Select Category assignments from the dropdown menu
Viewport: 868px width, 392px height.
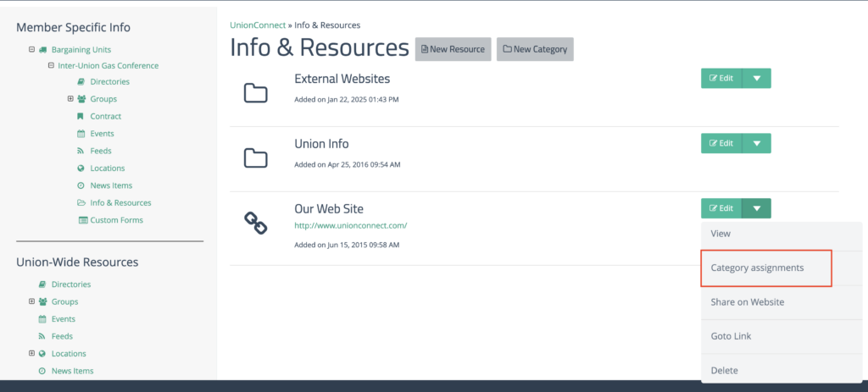(757, 268)
